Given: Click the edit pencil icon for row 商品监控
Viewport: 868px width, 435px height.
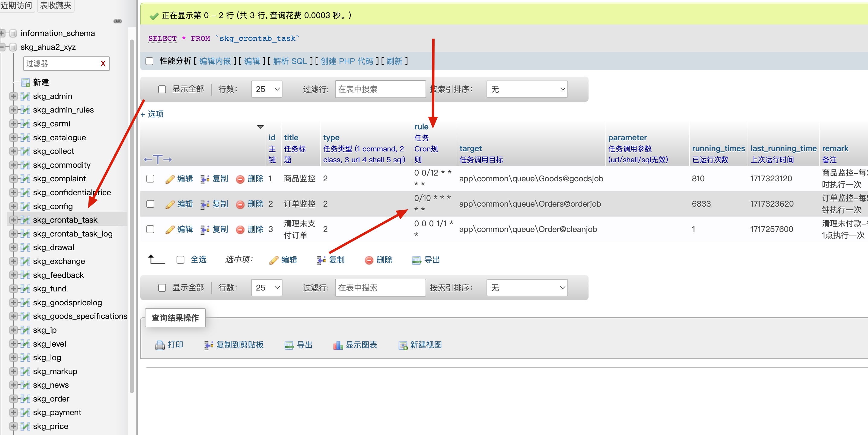Looking at the screenshot, I should (170, 179).
